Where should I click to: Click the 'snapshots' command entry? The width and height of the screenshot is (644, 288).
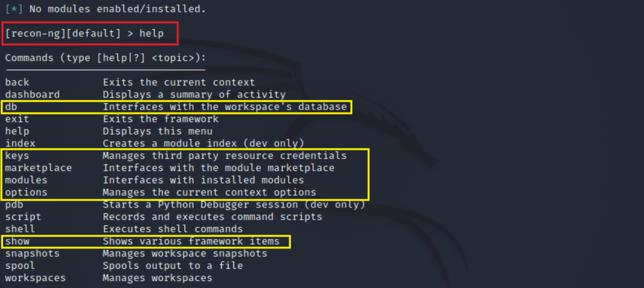point(33,253)
